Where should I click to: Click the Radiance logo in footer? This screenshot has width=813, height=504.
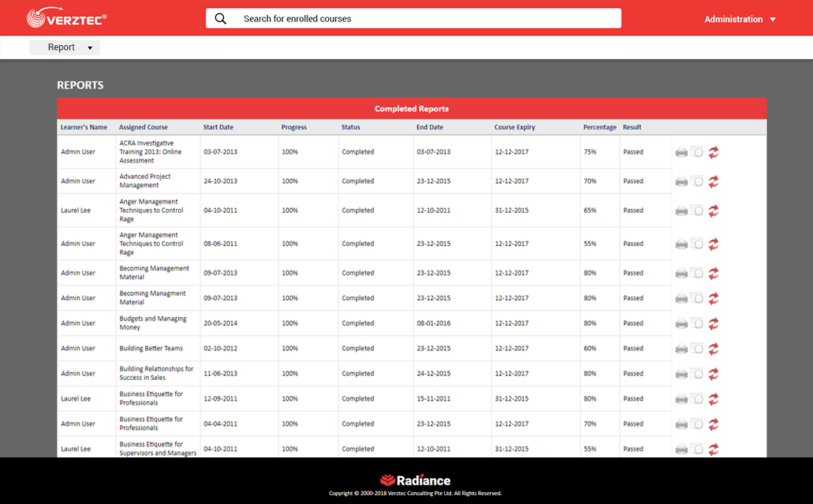415,480
